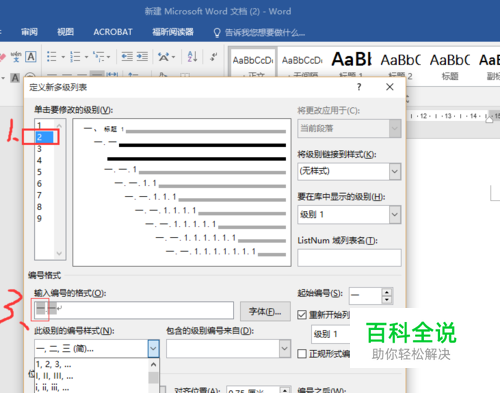Click the multilevel list preview pane
Screen dimensions: 500x393
click(x=182, y=192)
